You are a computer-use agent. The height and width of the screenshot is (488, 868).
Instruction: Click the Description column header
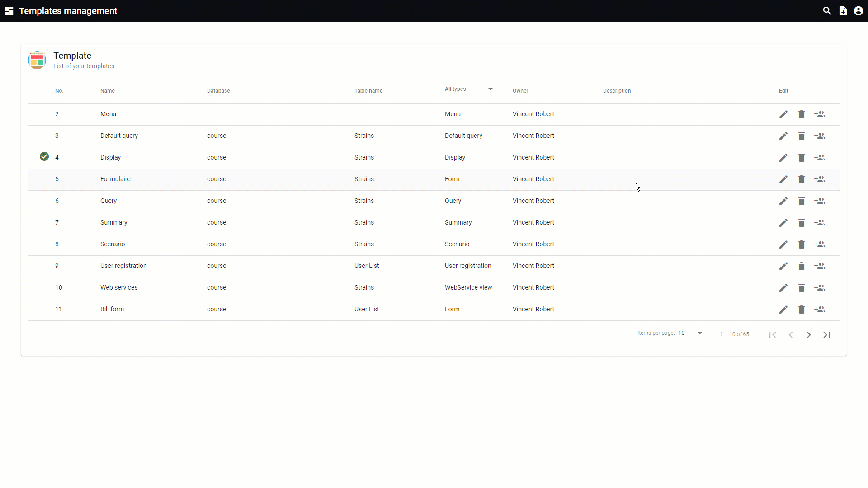[x=617, y=91]
